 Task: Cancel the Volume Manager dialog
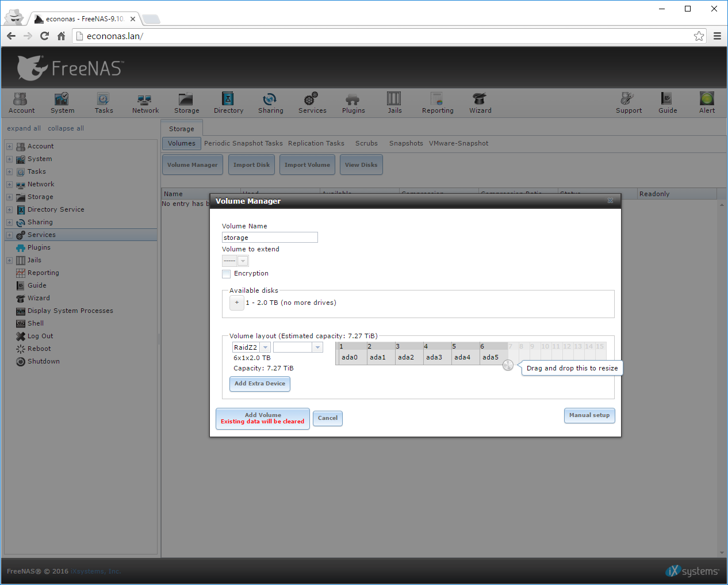pyautogui.click(x=328, y=418)
